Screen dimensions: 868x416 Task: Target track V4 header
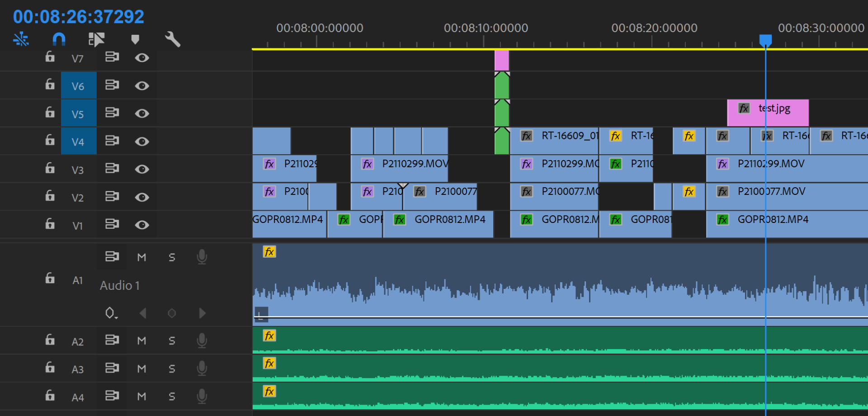[79, 142]
